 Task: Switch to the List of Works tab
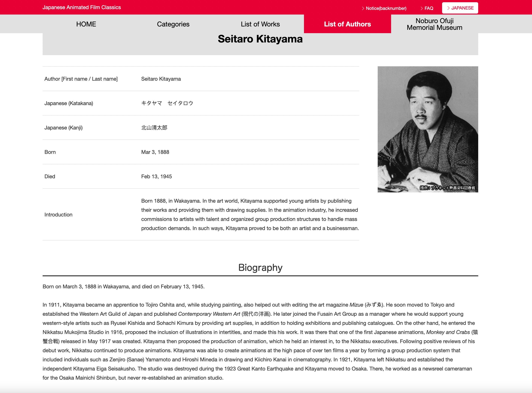[x=260, y=24]
